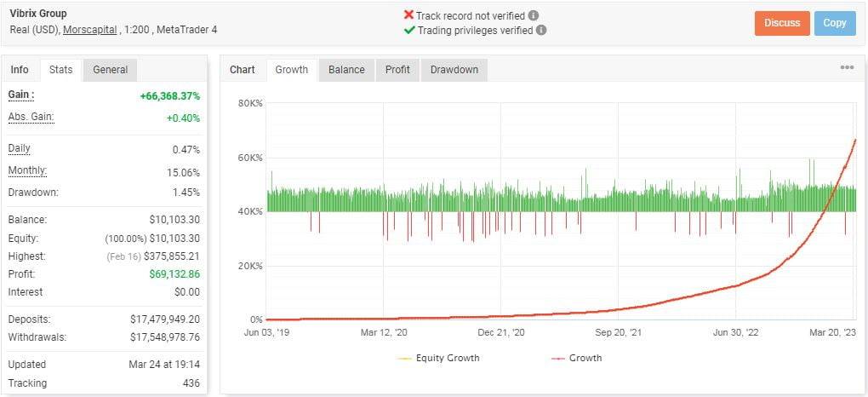868x397 pixels.
Task: Click the green checkmark trading privileges icon
Action: pos(409,30)
